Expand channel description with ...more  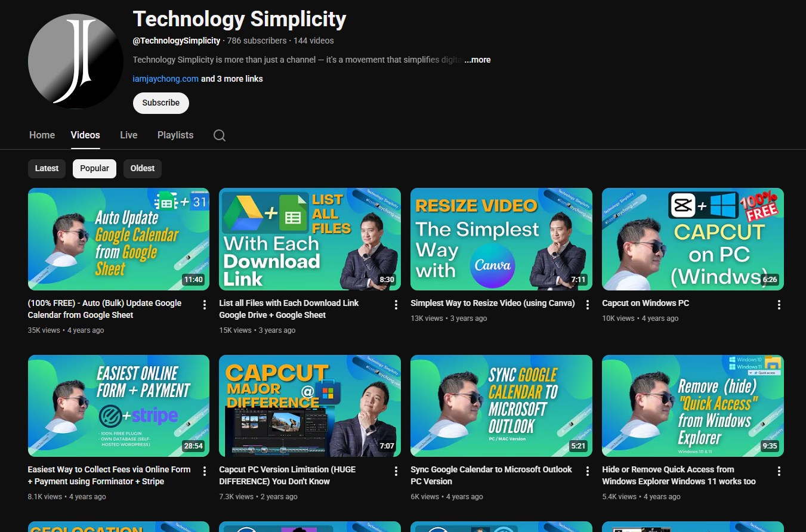tap(477, 60)
